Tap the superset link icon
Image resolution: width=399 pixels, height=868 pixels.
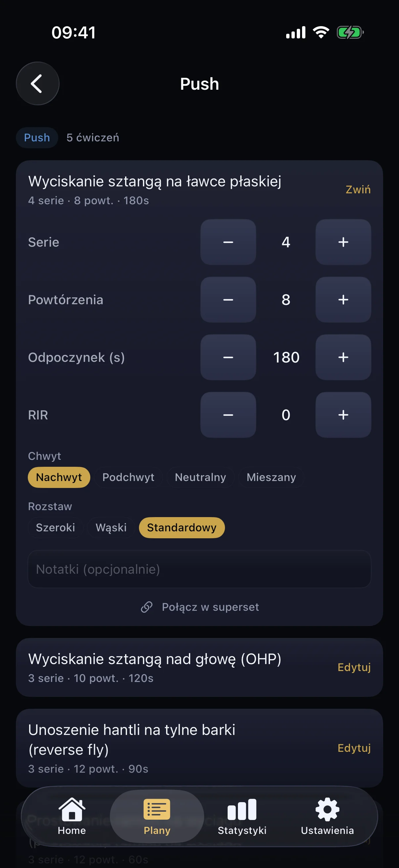[x=147, y=607]
